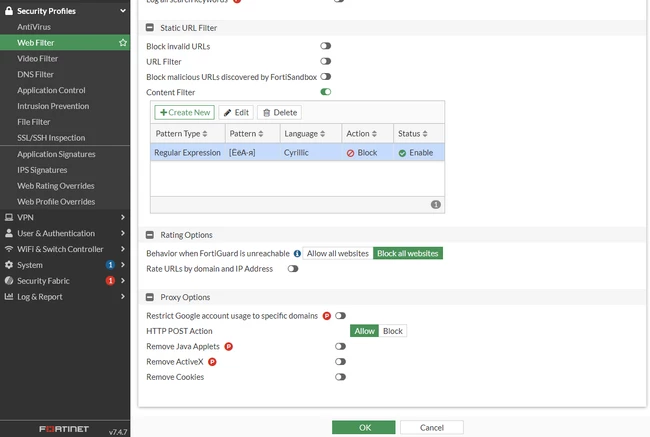
Task: Click the favorite star on Web Filter
Action: point(123,42)
